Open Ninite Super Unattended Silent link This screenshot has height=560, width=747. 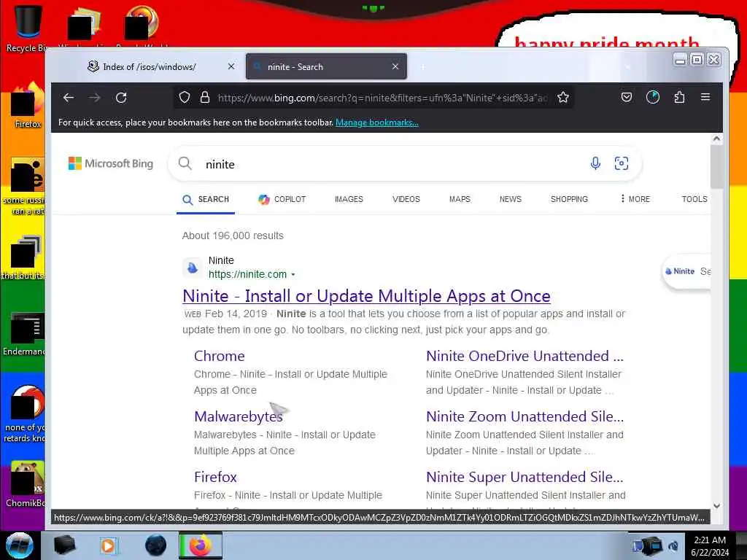click(x=525, y=477)
